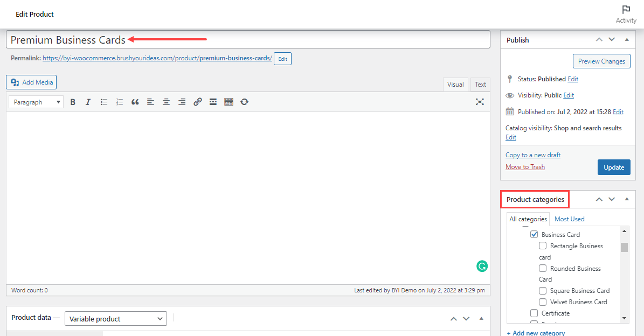
Task: Open the Activity flag panel
Action: pos(626,13)
